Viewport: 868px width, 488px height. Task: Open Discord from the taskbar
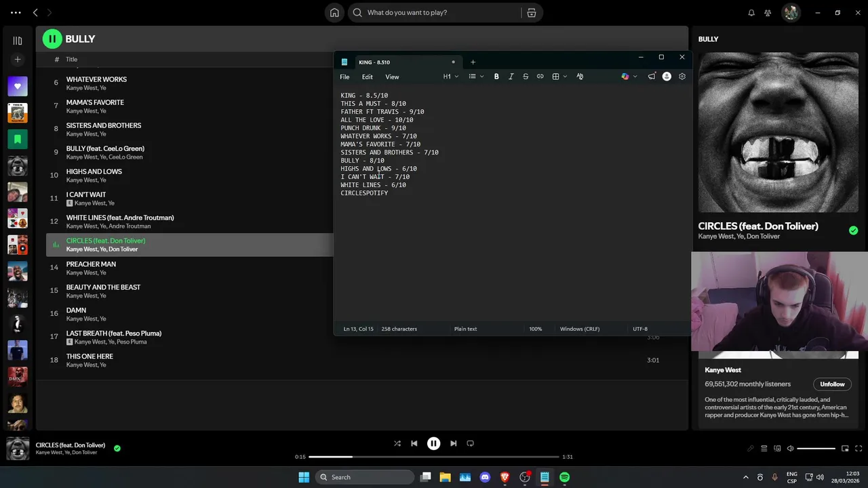pos(485,477)
